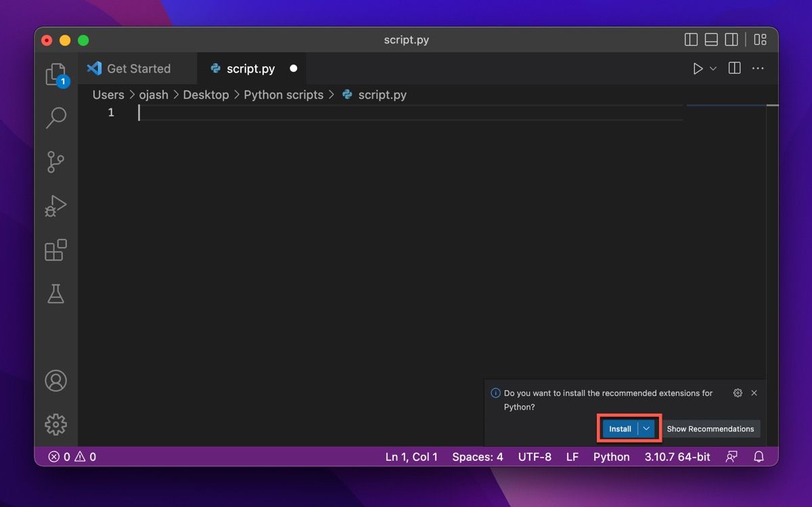
Task: Run the current Python file
Action: click(x=698, y=68)
